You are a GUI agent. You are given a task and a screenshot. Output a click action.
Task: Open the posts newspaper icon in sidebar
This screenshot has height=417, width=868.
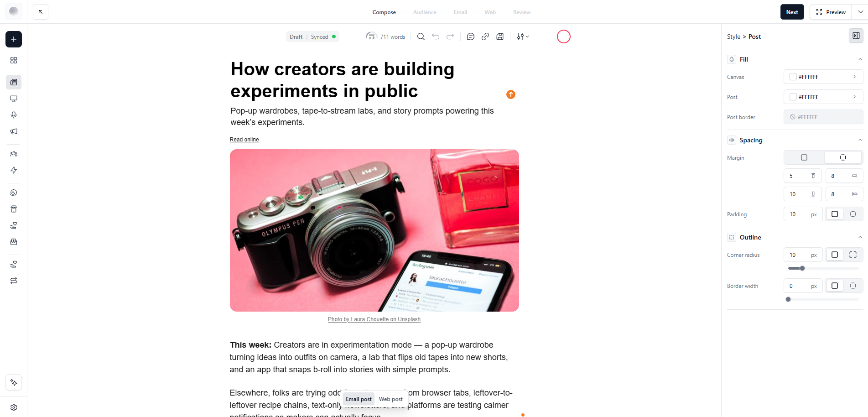coord(14,82)
